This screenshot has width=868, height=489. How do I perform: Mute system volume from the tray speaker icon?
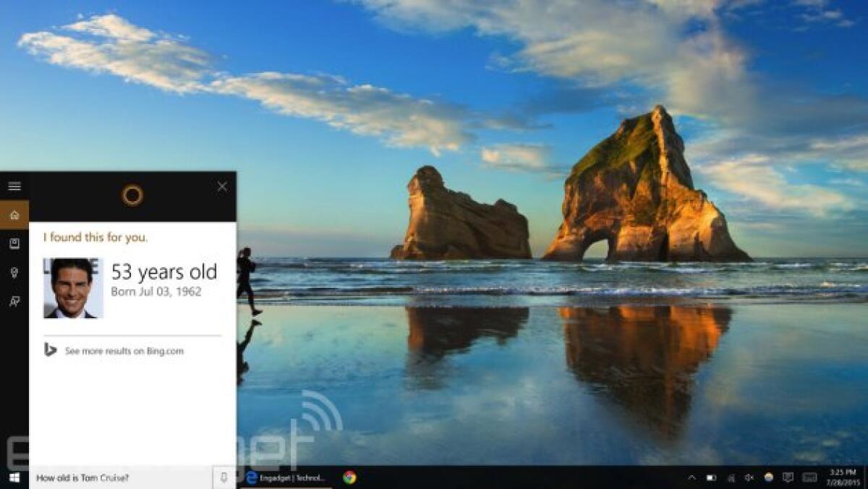[748, 477]
